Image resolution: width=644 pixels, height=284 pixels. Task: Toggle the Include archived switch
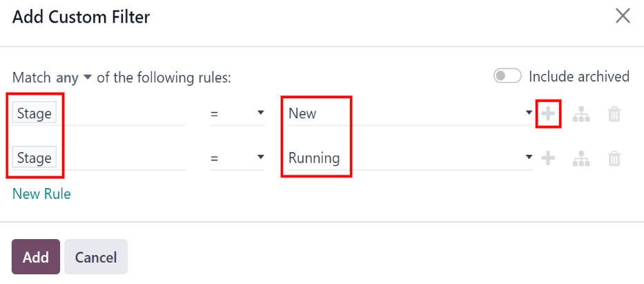click(507, 76)
